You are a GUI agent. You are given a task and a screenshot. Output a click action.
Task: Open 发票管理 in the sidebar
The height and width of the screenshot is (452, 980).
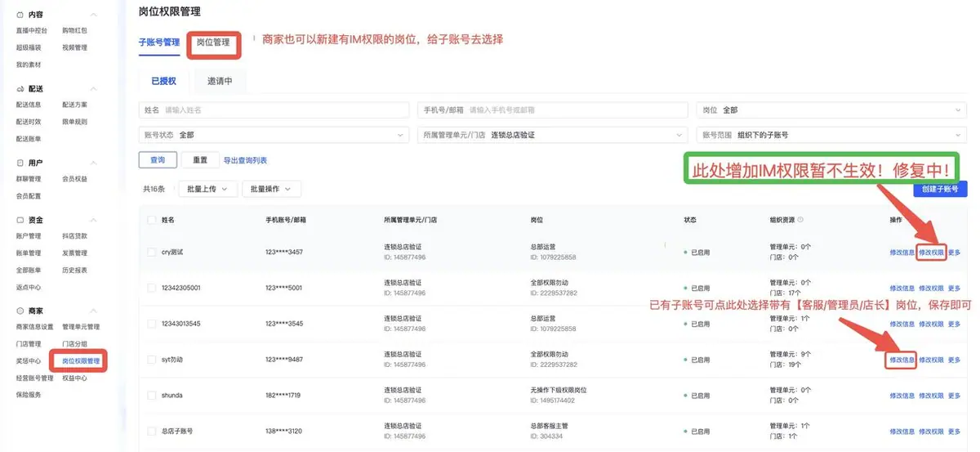point(74,253)
